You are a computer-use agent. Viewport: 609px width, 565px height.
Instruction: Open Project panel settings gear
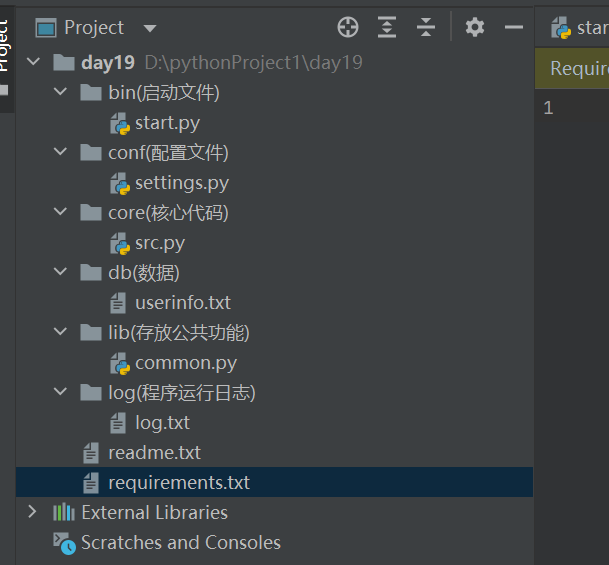[x=475, y=28]
